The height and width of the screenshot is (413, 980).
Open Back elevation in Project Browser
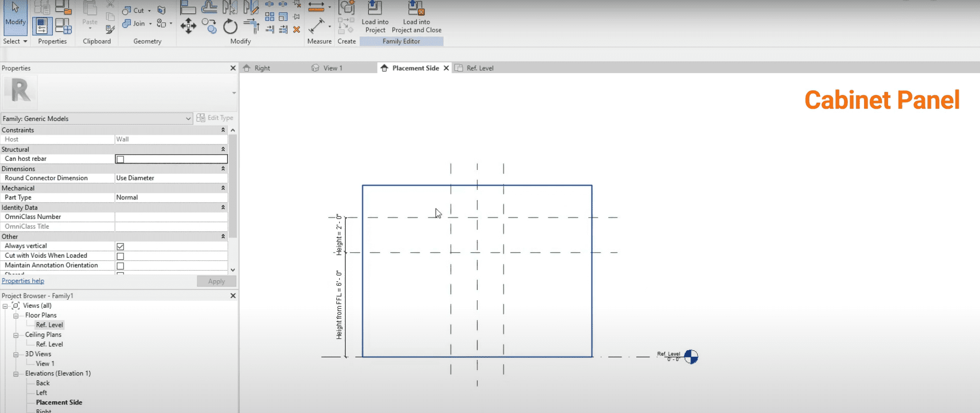[x=43, y=383]
